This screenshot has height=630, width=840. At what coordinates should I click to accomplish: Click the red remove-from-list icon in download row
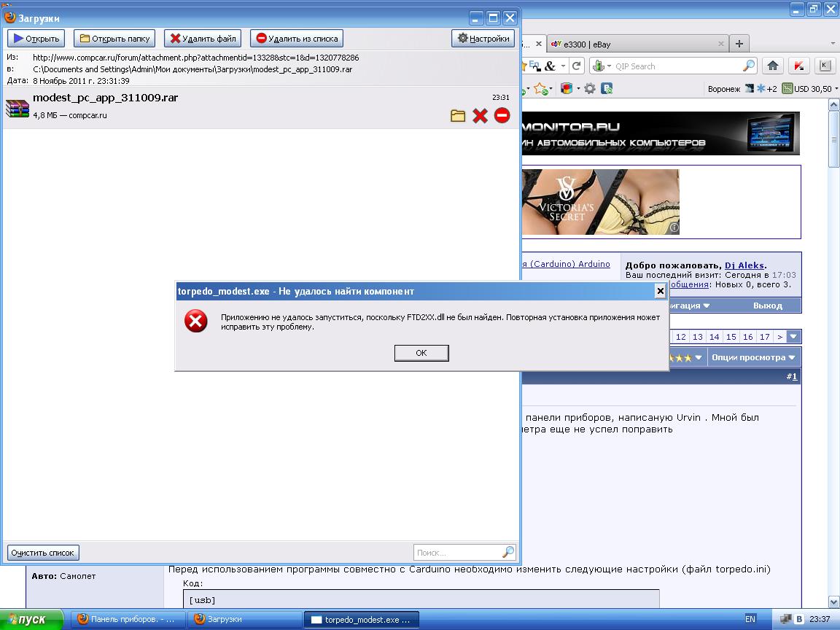pos(502,115)
